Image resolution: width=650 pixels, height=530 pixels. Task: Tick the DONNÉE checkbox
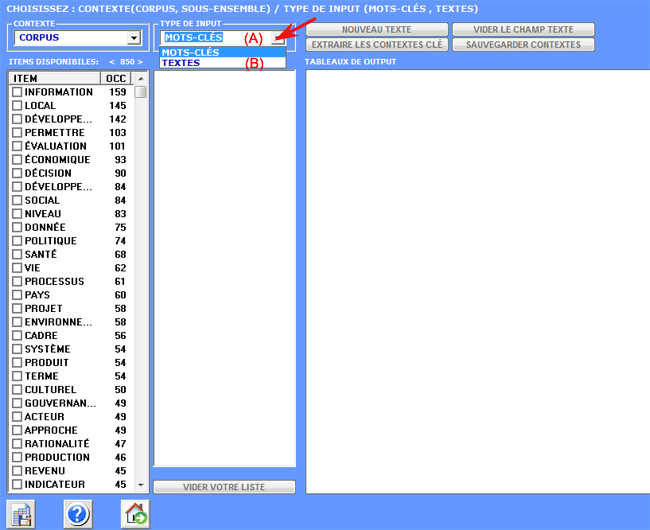pos(17,227)
